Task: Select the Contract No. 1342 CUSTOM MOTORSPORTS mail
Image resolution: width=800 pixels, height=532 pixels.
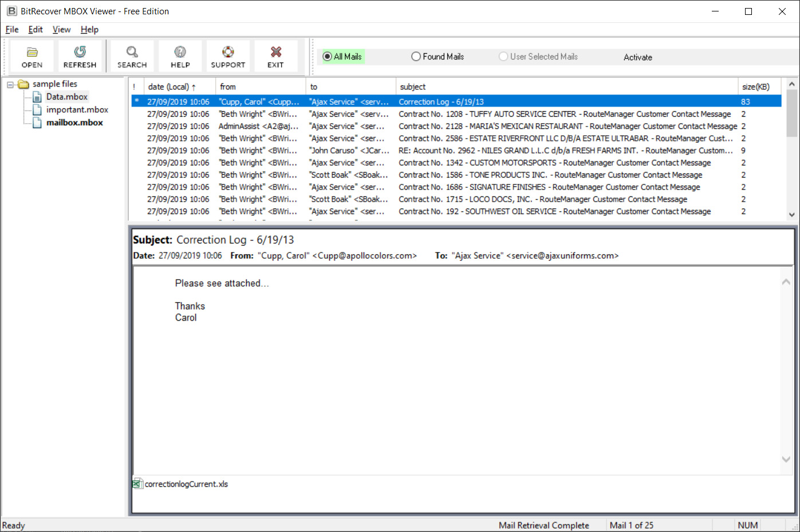Action: (x=456, y=163)
